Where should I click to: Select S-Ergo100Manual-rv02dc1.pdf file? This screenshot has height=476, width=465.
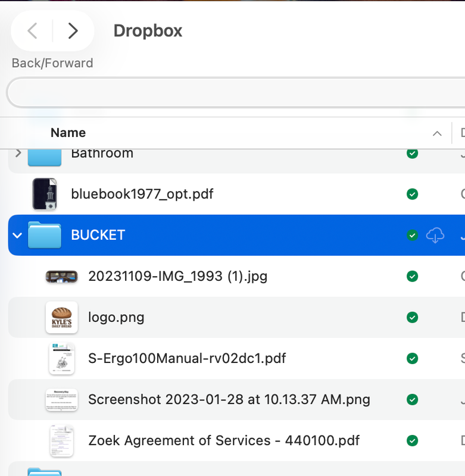[186, 359]
